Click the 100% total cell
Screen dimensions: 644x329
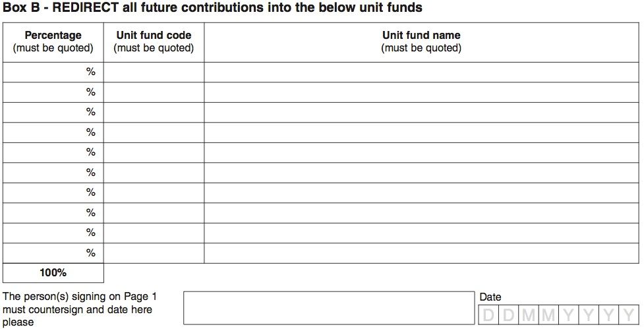[x=53, y=273]
